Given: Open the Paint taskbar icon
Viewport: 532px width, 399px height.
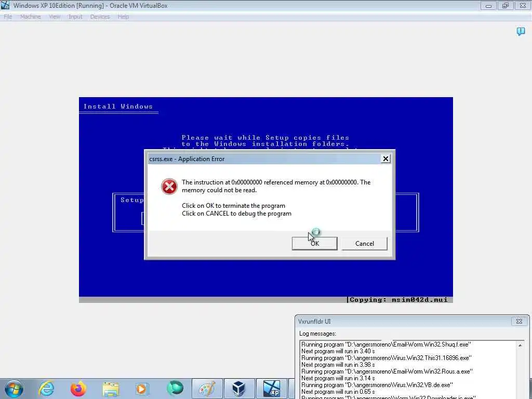Looking at the screenshot, I should [207, 389].
